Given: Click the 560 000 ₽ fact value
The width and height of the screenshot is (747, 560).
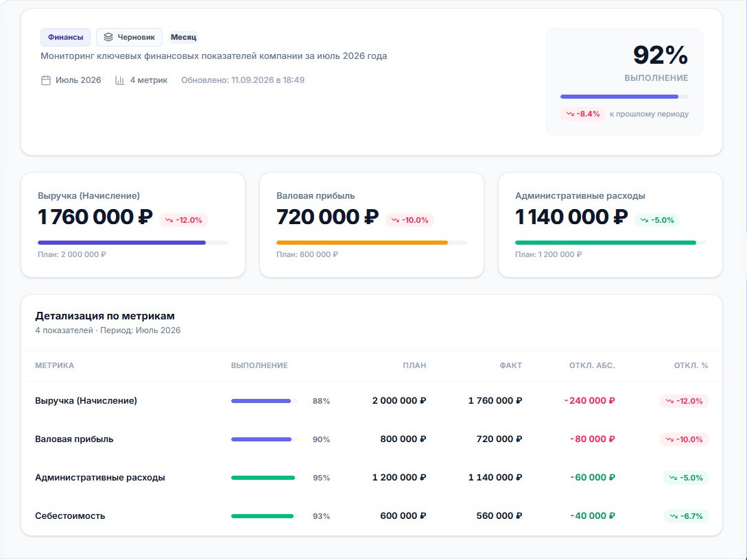Looking at the screenshot, I should (499, 516).
